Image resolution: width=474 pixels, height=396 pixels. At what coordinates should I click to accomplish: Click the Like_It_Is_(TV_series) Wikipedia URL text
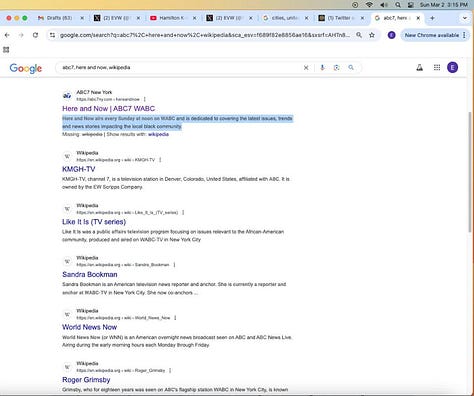pos(127,212)
